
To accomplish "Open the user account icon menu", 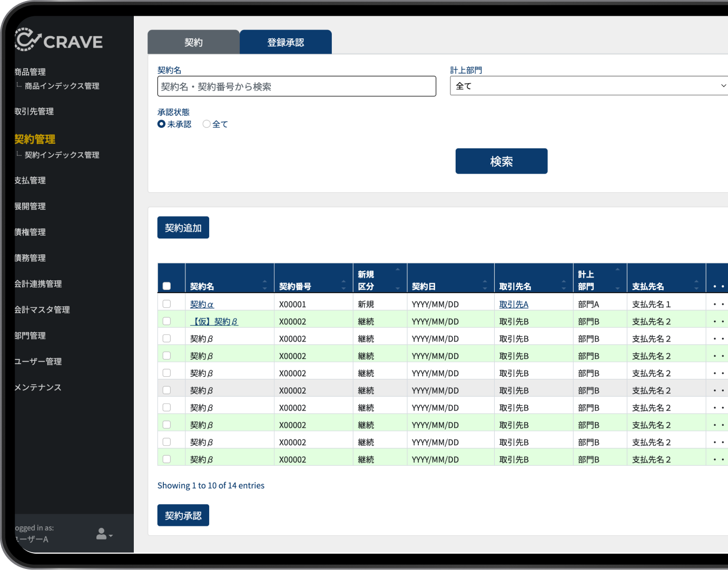I will 104,534.
